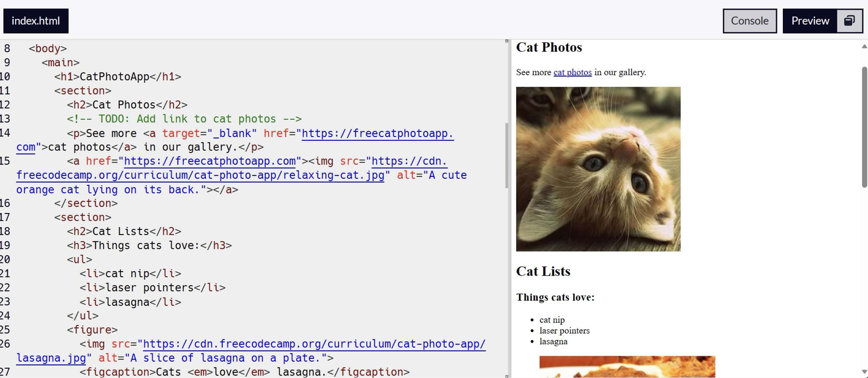Click the freecatphotoapp.com URL on line 15
Image resolution: width=868 pixels, height=378 pixels.
(x=209, y=161)
